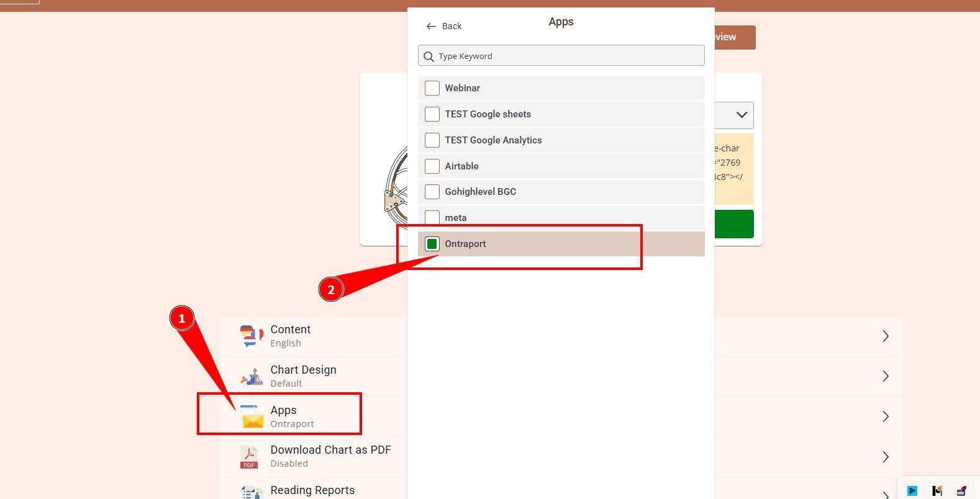Image resolution: width=980 pixels, height=499 pixels.
Task: Open the Chart Design row chevron
Action: tap(886, 377)
